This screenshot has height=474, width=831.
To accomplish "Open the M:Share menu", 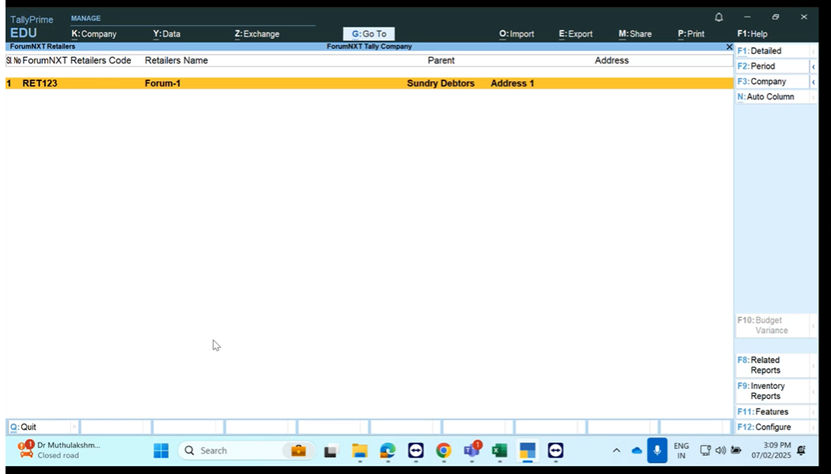I will (x=635, y=34).
